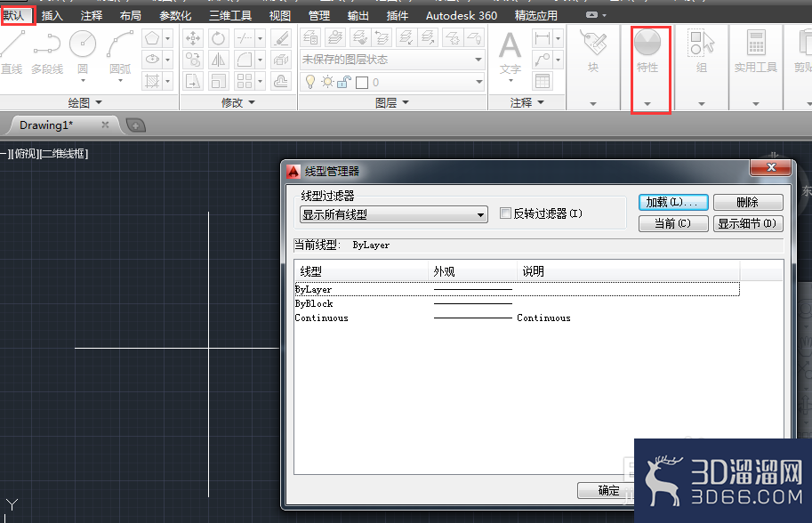Insert a Table from annotation panel
Viewport: 812px width, 523px height.
pyautogui.click(x=543, y=81)
